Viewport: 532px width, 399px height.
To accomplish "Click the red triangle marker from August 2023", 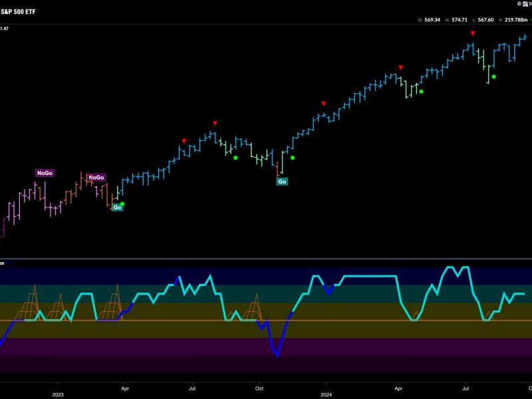I will pyautogui.click(x=215, y=123).
